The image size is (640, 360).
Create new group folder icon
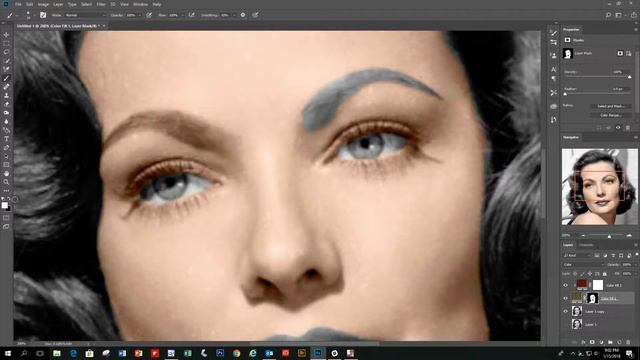tap(610, 342)
